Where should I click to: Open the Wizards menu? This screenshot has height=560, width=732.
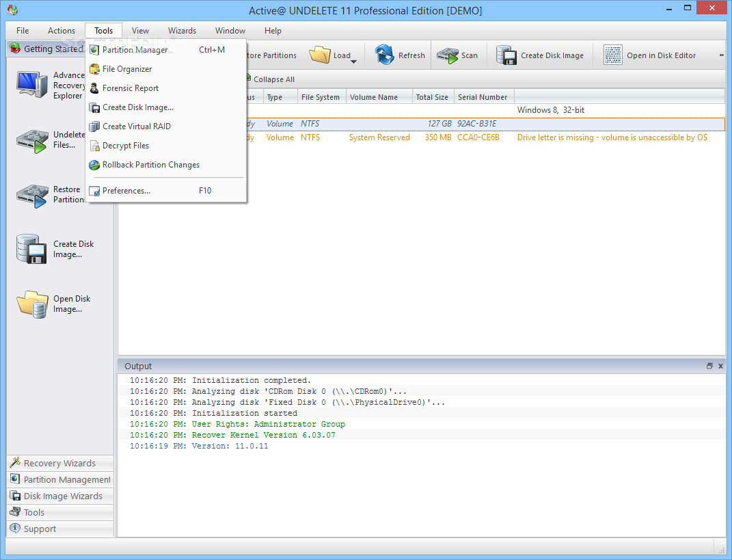pyautogui.click(x=182, y=31)
